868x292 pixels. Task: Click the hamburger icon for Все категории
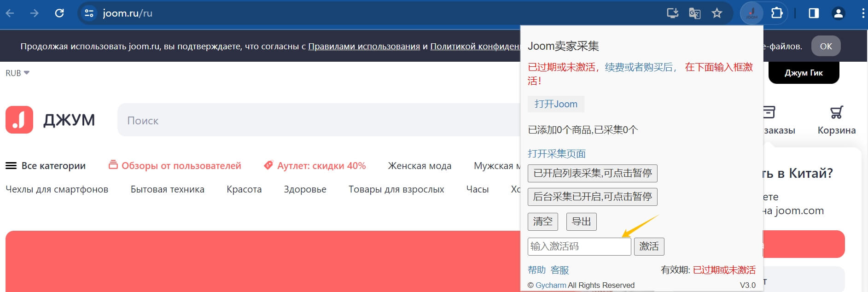[11, 166]
